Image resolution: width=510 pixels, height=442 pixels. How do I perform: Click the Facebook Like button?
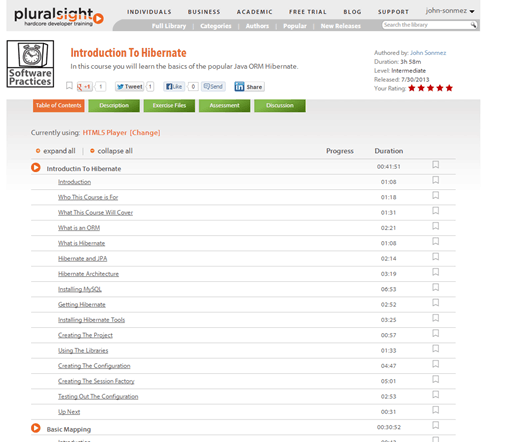click(x=174, y=87)
